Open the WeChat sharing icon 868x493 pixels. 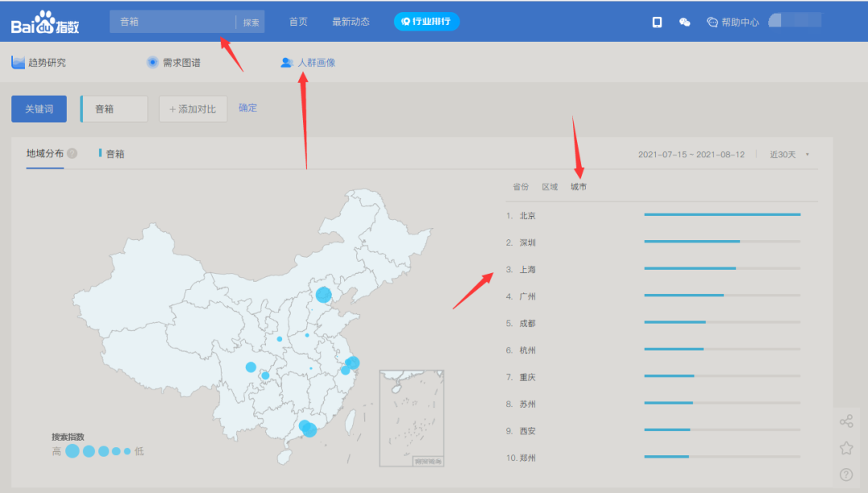pyautogui.click(x=684, y=22)
